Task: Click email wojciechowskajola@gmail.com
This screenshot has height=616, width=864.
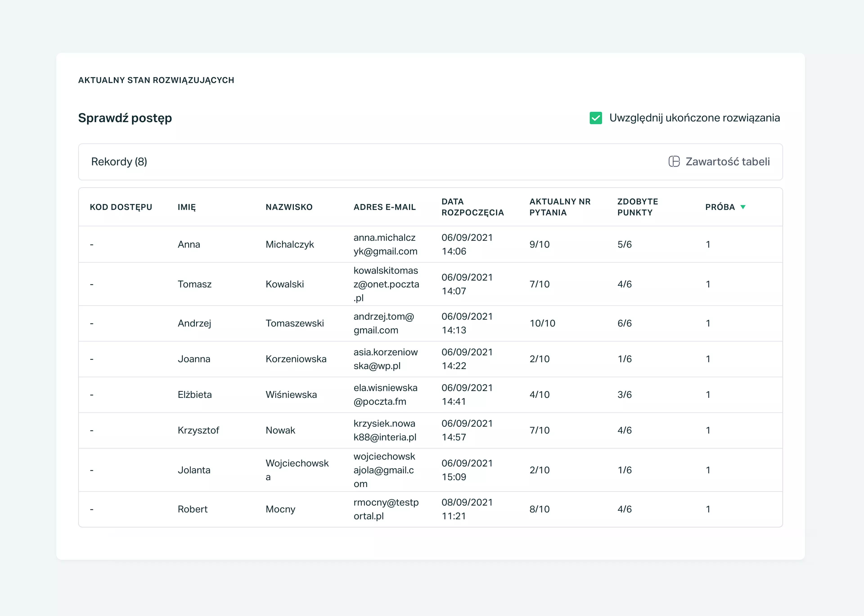Action: pos(384,470)
